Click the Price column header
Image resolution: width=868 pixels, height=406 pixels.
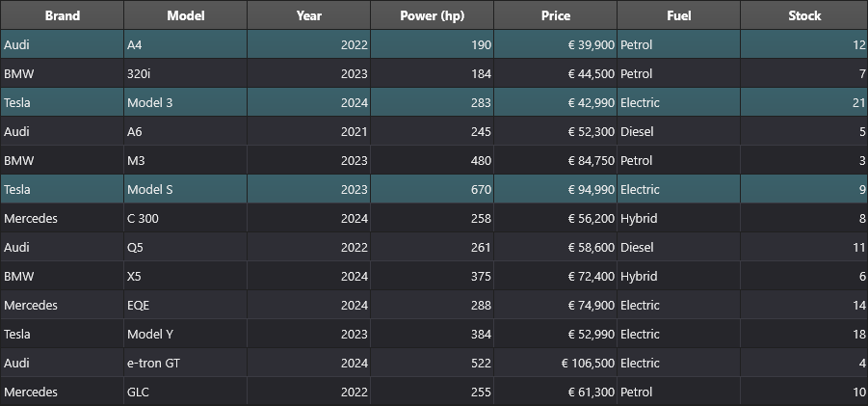point(555,15)
